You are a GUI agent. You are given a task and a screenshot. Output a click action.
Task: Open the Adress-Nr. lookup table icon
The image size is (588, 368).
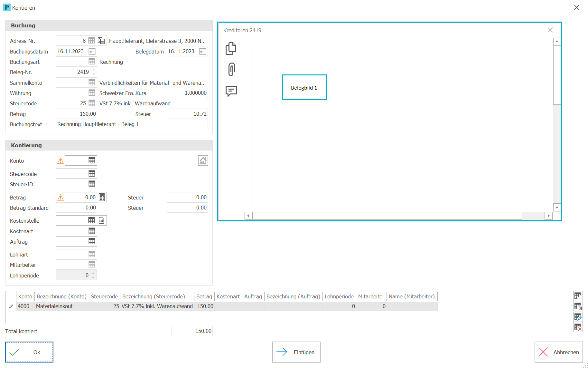[x=92, y=41]
